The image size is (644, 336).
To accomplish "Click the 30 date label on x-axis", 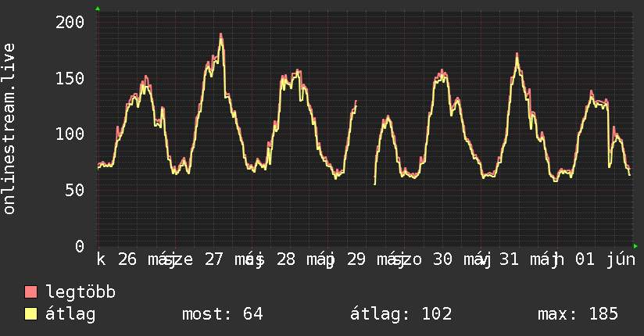I will tap(442, 259).
